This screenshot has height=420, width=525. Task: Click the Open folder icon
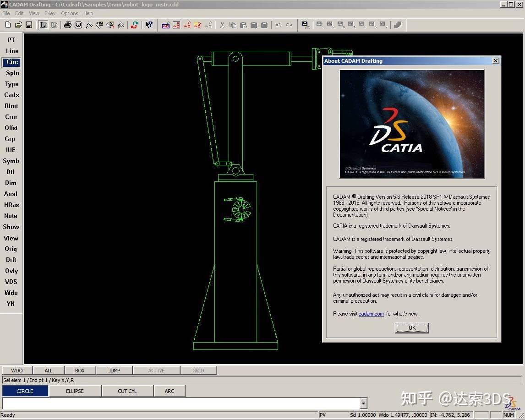click(x=18, y=25)
